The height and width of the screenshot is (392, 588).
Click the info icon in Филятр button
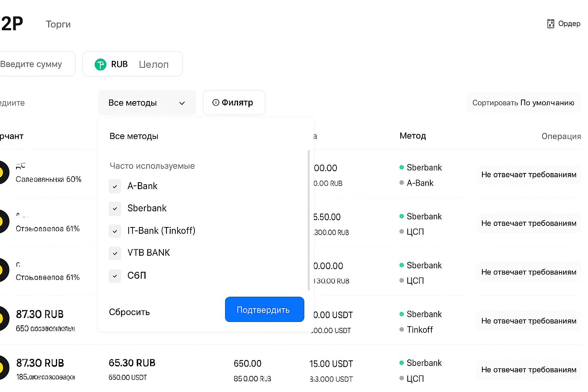point(216,102)
